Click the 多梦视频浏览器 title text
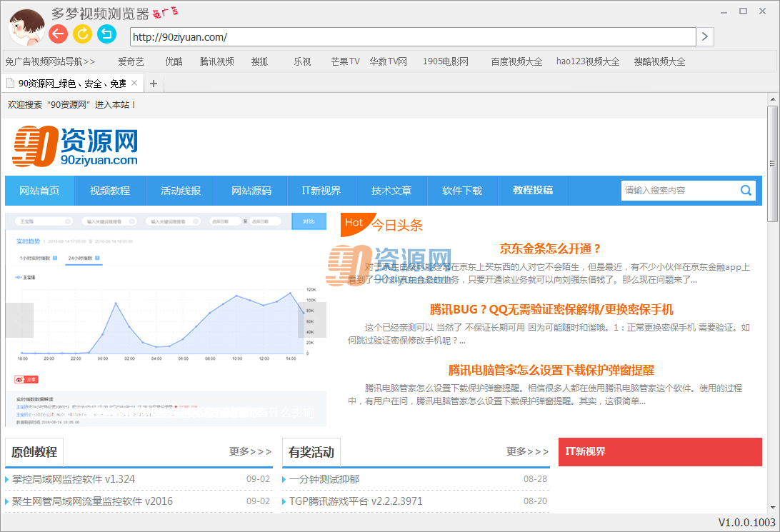The width and height of the screenshot is (780, 532). pyautogui.click(x=100, y=14)
